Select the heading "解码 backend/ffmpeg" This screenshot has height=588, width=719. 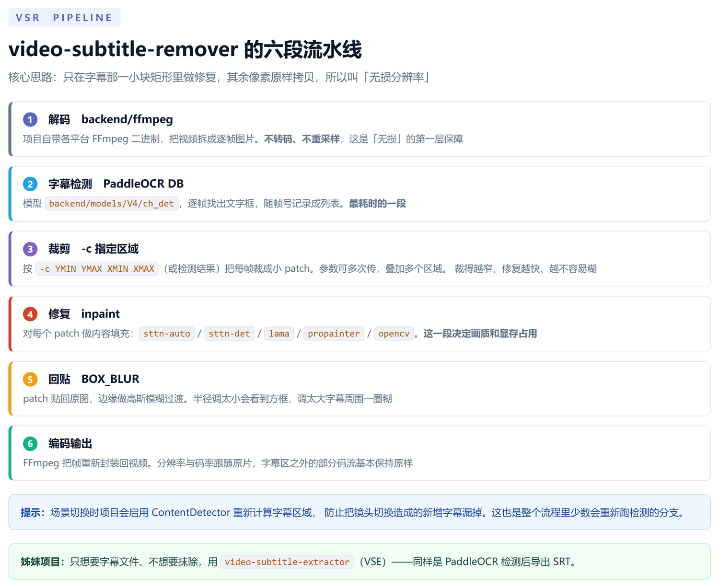[x=110, y=119]
